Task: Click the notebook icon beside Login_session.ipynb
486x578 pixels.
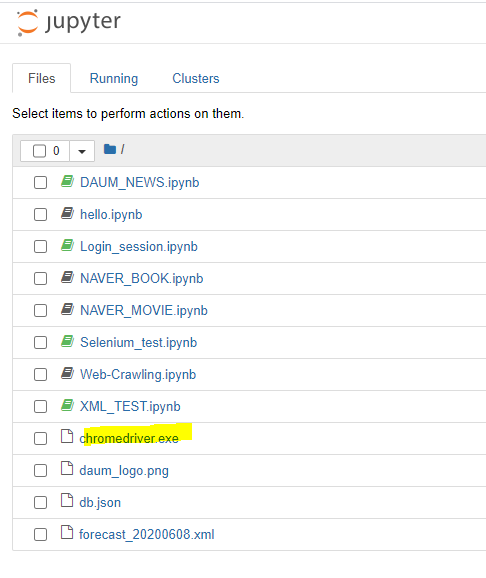Action: [67, 246]
